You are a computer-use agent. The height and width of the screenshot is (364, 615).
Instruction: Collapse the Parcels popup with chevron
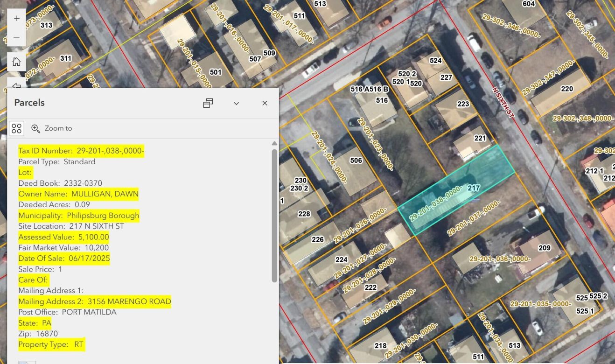click(x=237, y=103)
